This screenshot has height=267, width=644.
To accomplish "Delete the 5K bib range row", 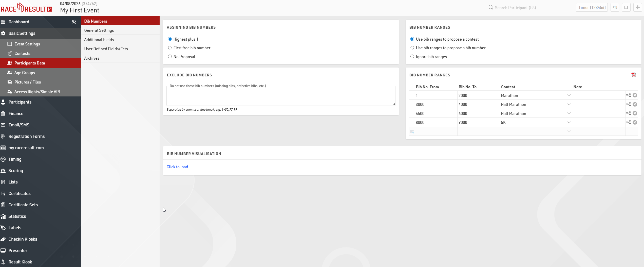I will click(x=635, y=122).
